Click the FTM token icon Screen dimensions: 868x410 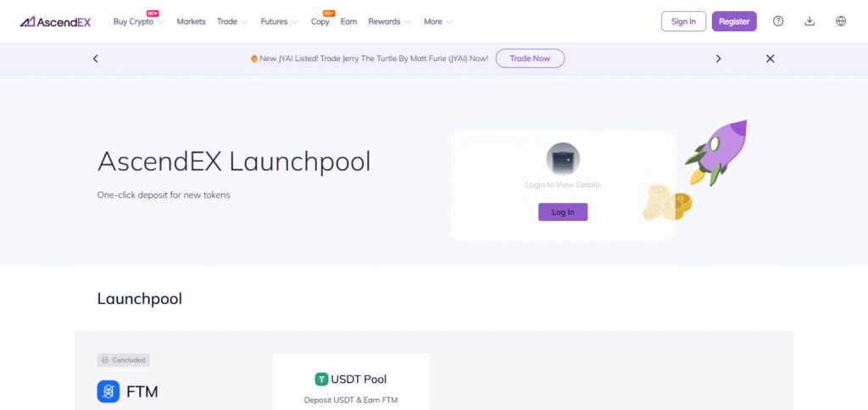click(x=108, y=391)
